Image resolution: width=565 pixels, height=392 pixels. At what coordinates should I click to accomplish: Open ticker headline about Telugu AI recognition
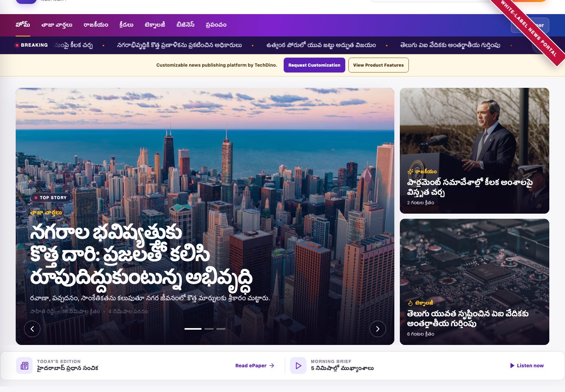click(450, 45)
